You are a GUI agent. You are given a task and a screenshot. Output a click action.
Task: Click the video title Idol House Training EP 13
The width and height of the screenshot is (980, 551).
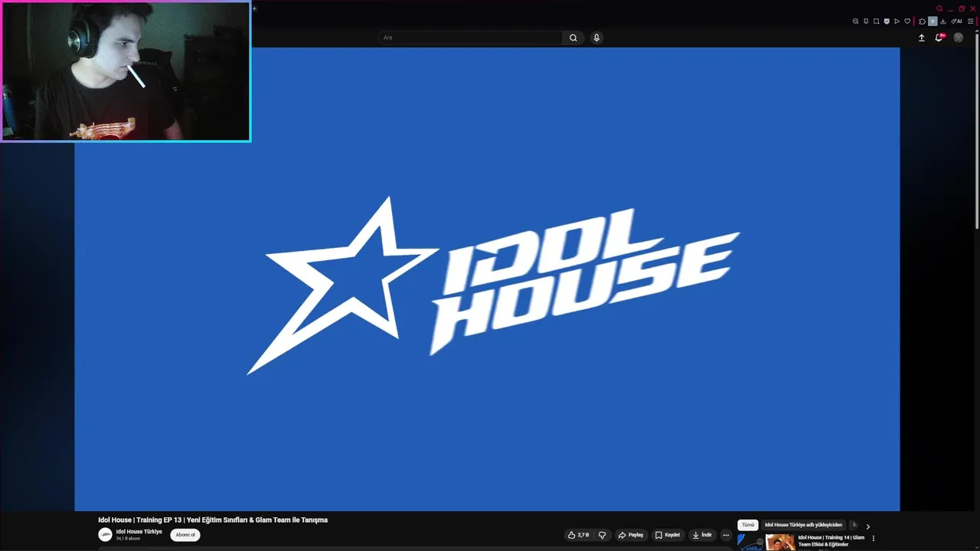[x=213, y=520]
